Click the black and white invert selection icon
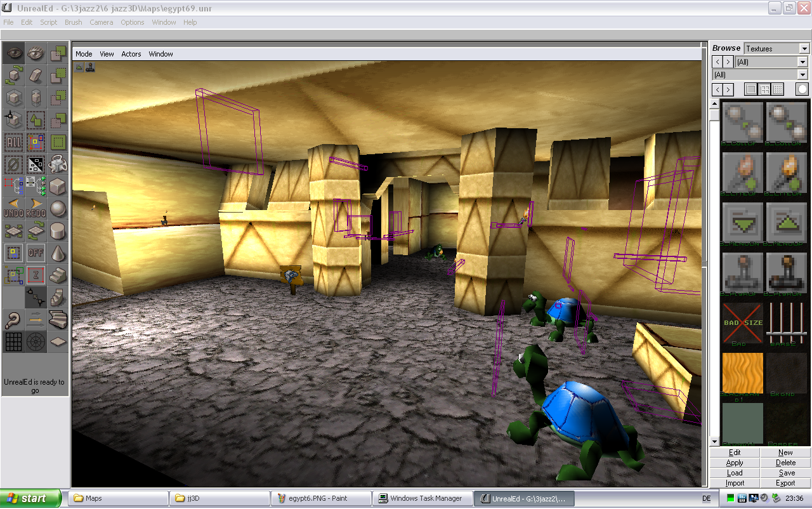This screenshot has width=812, height=509. tap(36, 164)
